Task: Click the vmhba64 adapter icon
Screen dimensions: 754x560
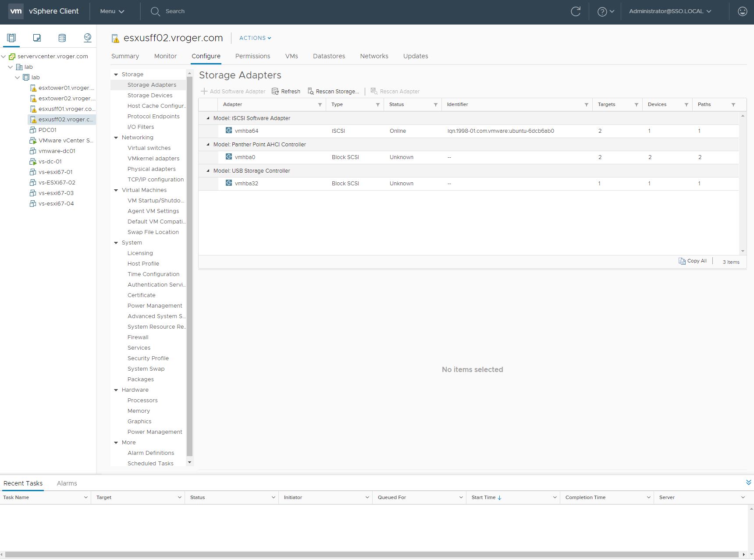Action: tap(229, 130)
